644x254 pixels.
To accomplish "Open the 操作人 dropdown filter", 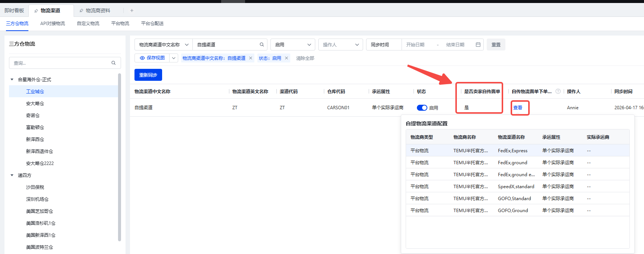I will 341,45.
